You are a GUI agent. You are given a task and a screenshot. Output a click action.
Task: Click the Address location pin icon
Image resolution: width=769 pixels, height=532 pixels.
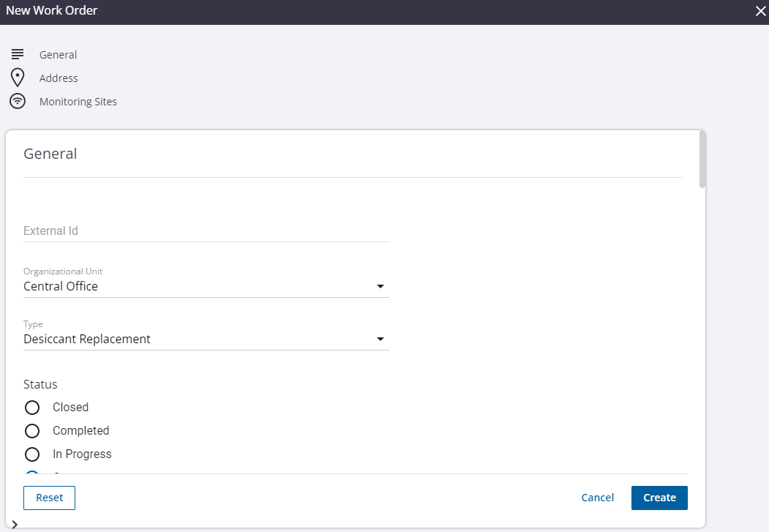18,78
